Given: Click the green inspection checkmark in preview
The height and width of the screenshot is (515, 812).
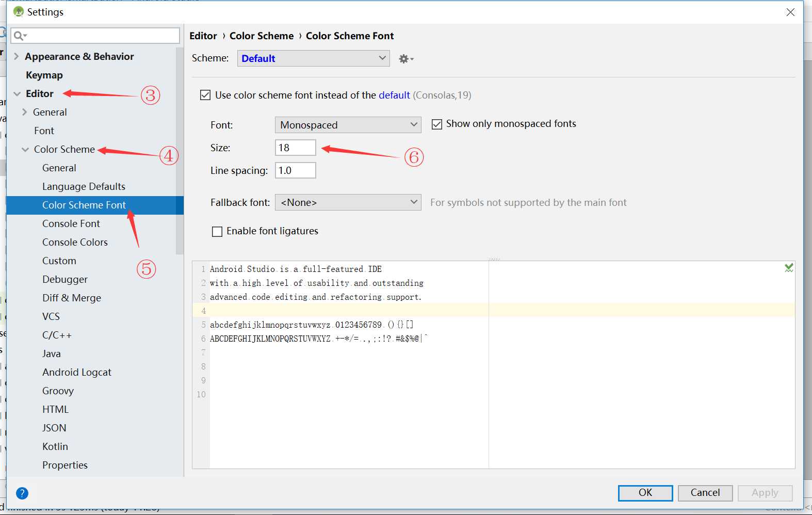Looking at the screenshot, I should (x=789, y=268).
